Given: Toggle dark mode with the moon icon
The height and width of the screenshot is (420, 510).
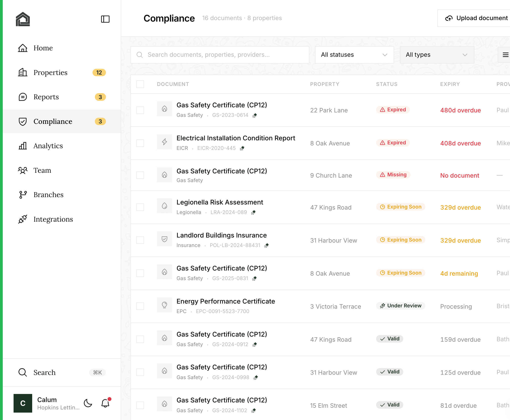Looking at the screenshot, I should pos(88,403).
